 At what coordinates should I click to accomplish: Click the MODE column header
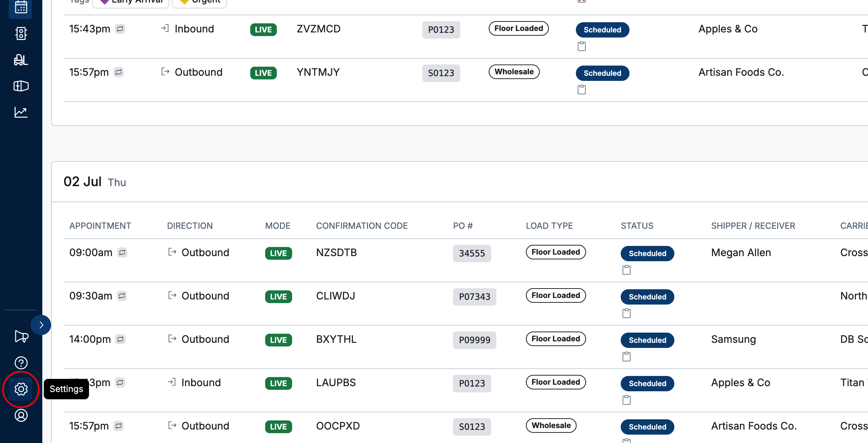[278, 226]
